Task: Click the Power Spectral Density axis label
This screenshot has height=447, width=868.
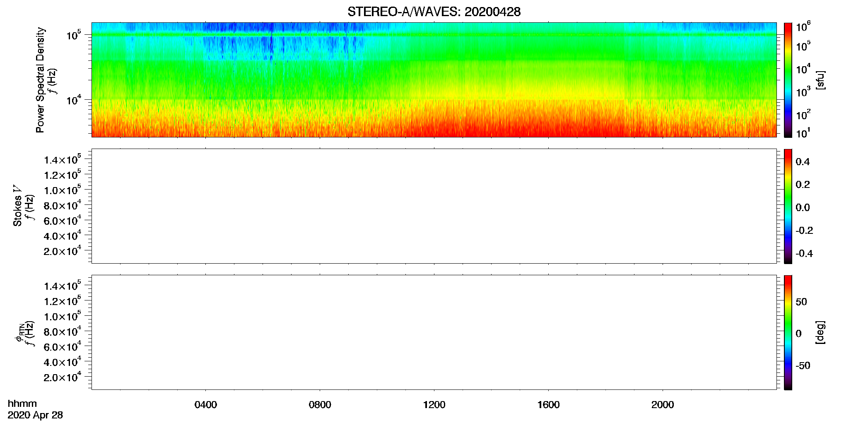Action: point(40,80)
